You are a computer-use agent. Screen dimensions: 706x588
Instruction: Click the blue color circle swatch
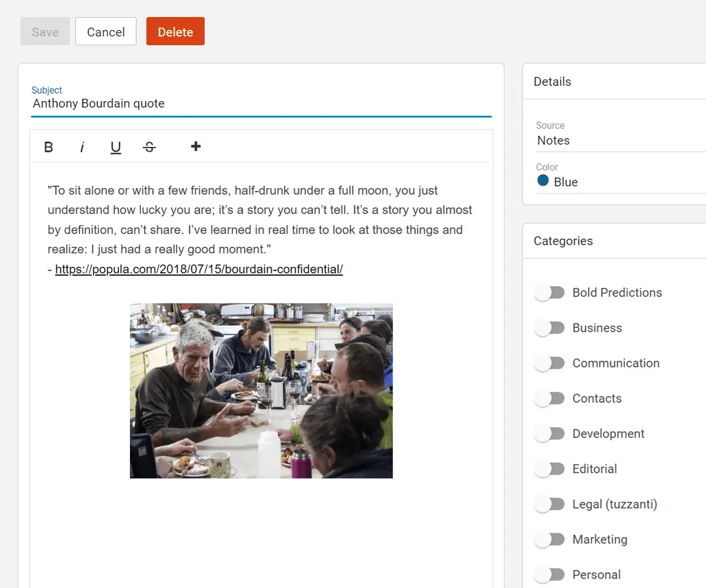point(543,181)
